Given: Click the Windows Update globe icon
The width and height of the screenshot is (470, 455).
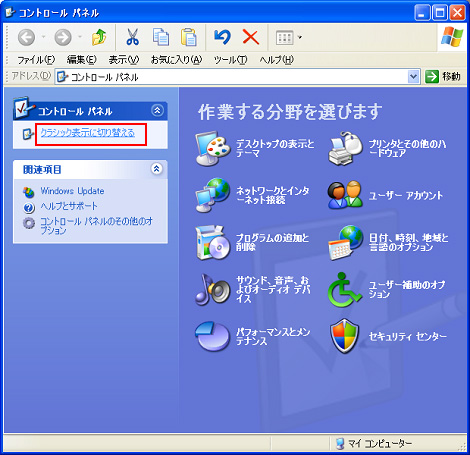Looking at the screenshot, I should [x=29, y=192].
